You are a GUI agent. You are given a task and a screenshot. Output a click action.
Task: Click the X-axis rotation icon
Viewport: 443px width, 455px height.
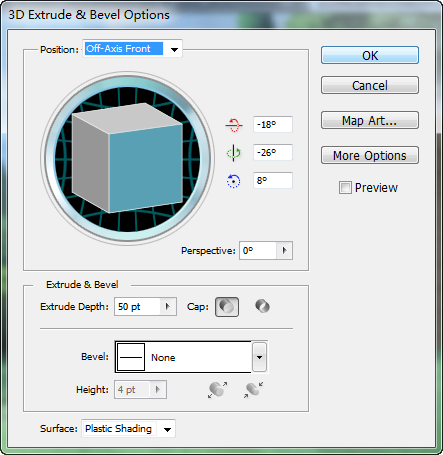tap(234, 125)
